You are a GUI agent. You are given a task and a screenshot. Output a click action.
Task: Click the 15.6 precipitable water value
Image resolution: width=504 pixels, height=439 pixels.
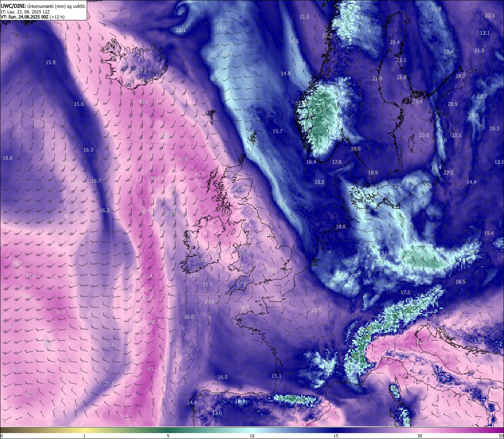79,104
